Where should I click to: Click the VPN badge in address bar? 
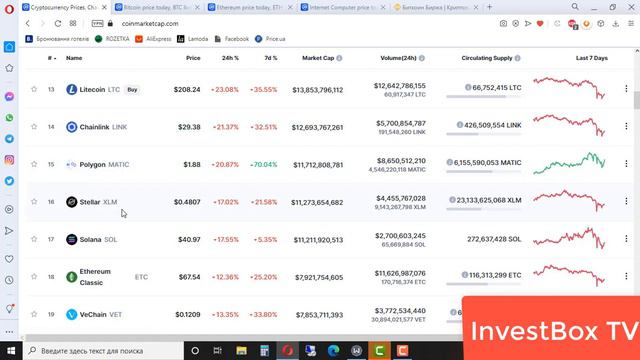pyautogui.click(x=97, y=24)
